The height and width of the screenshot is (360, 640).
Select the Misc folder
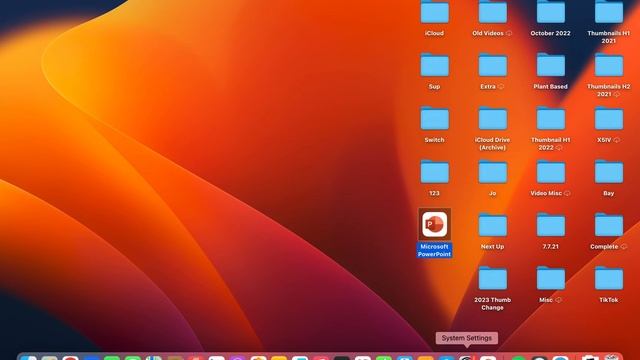point(551,278)
